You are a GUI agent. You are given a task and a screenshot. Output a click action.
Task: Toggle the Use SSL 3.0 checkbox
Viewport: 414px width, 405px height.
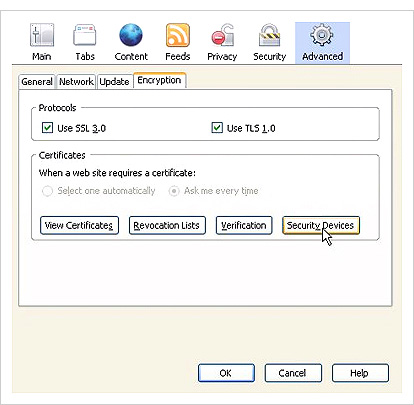47,128
